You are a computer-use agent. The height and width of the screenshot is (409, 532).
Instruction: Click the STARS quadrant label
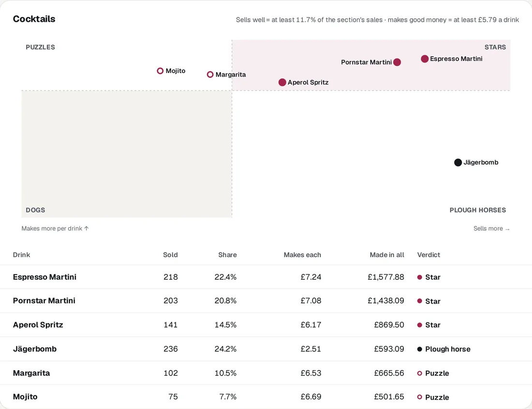click(x=495, y=47)
